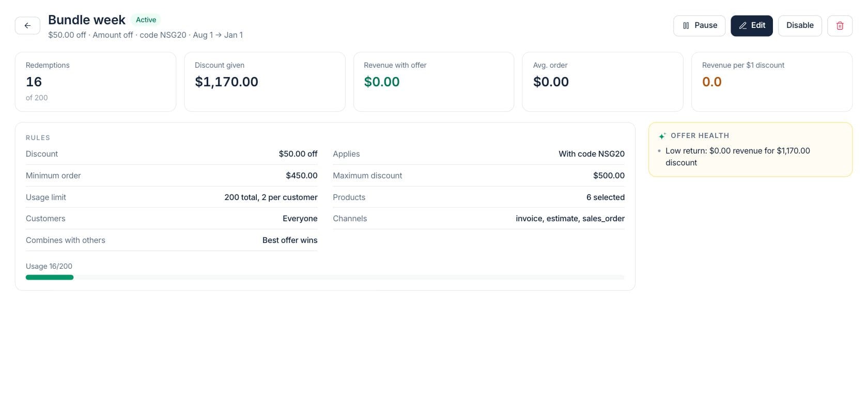Select the Discount given card

tap(265, 82)
